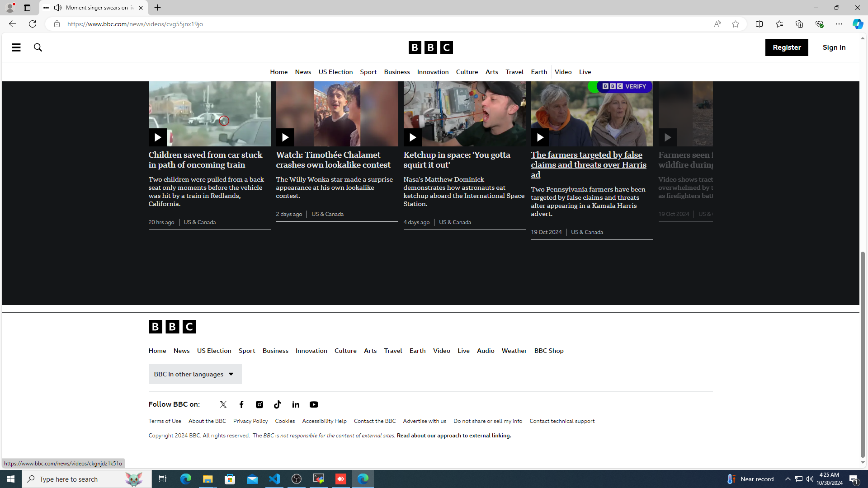Open Edge Settings and more menu
Image resolution: width=868 pixels, height=488 pixels.
[x=839, y=24]
